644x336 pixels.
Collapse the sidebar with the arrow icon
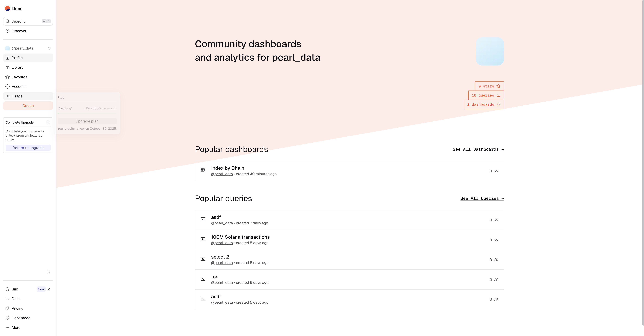[49, 272]
